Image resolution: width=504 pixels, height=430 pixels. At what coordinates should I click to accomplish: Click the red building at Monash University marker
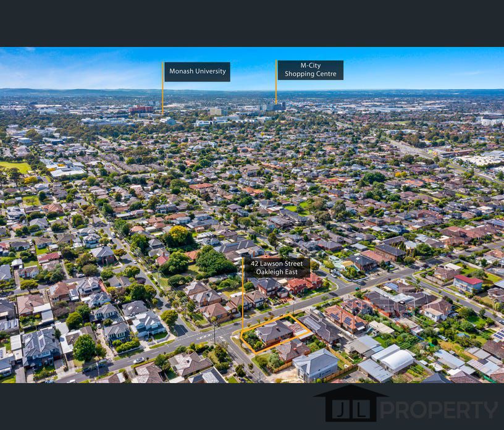141,109
